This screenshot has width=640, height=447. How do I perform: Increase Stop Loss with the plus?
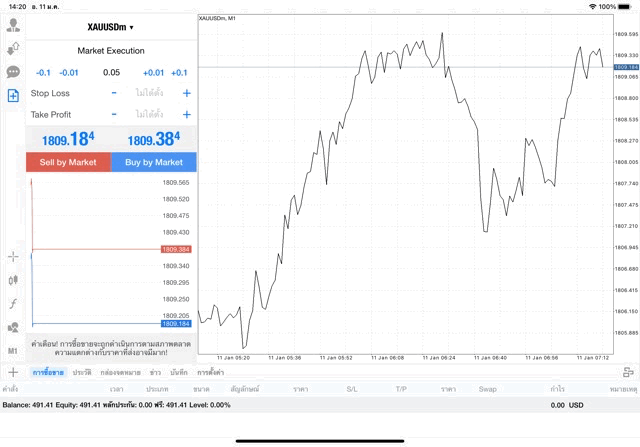(186, 93)
